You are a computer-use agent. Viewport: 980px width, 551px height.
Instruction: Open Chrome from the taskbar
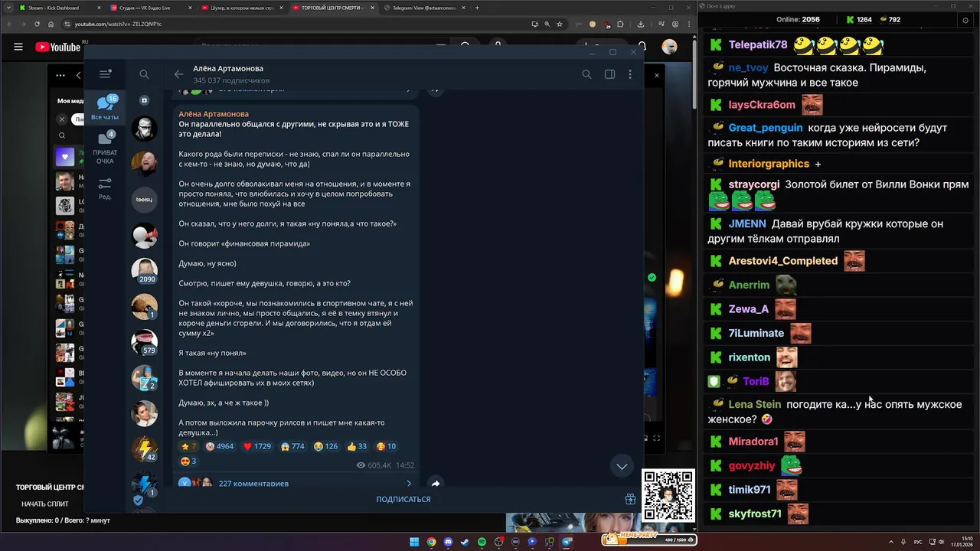point(431,542)
